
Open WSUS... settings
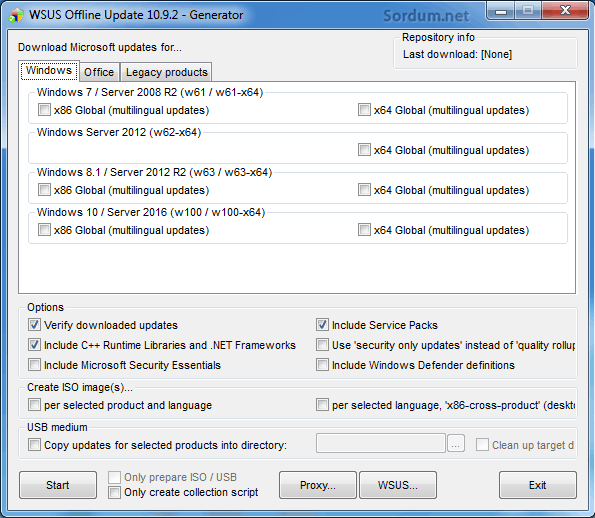(398, 485)
